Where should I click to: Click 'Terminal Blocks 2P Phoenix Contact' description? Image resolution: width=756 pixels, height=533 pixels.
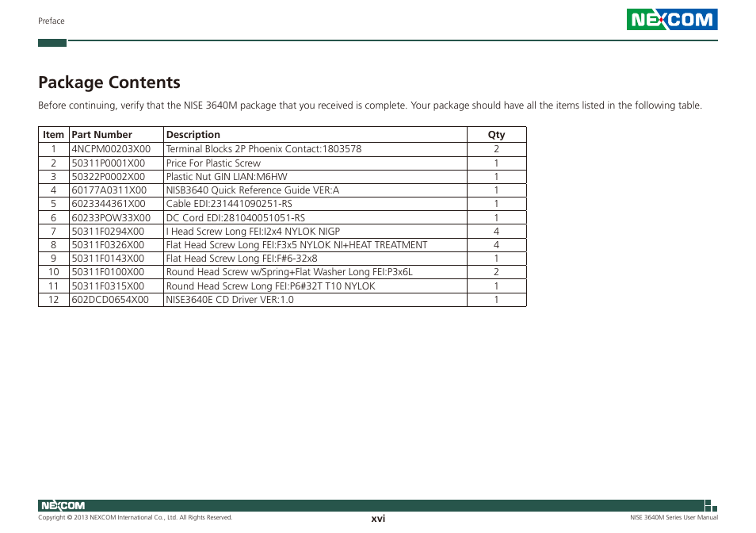[264, 149]
